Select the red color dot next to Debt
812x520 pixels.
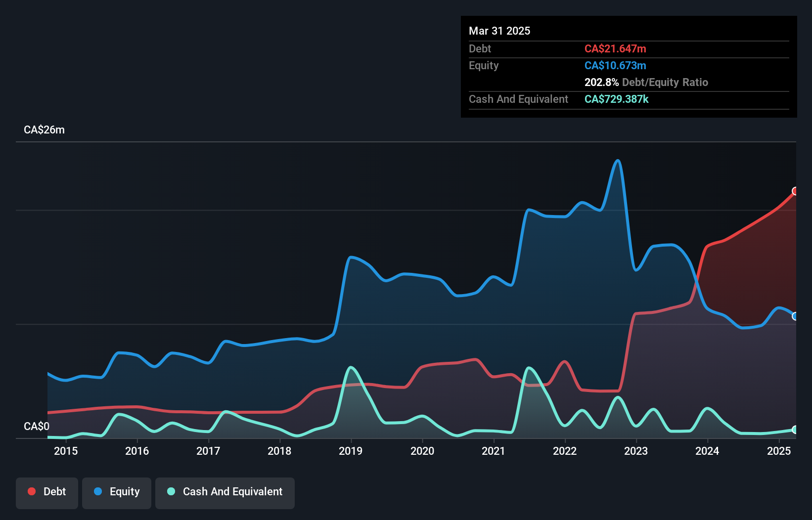point(31,491)
